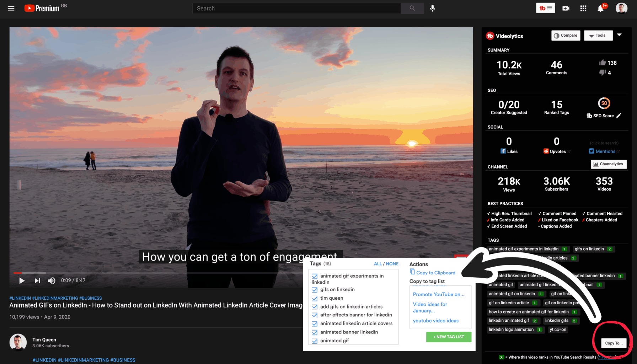The width and height of the screenshot is (637, 364).
Task: Click the Mentions link in Social
Action: [x=605, y=151]
